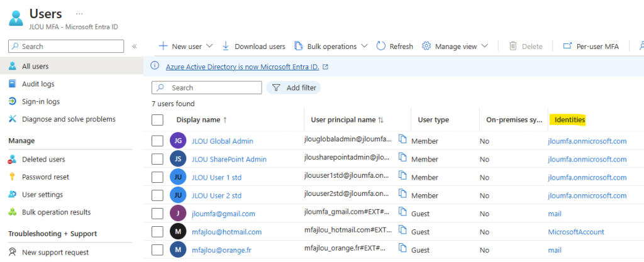The width and height of the screenshot is (644, 262).
Task: Click the Sign-in logs arrow icon
Action: (x=13, y=101)
